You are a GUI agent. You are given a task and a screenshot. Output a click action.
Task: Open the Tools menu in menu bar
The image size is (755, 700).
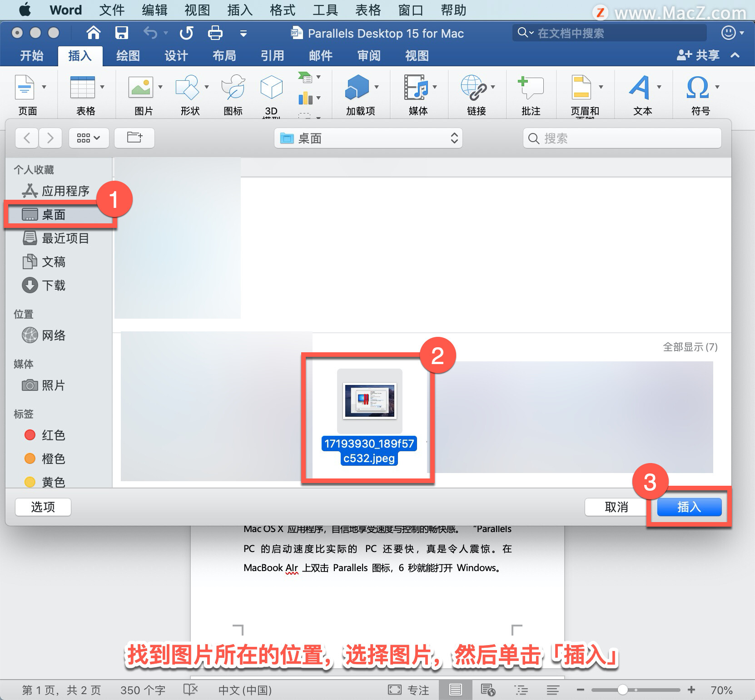325,10
